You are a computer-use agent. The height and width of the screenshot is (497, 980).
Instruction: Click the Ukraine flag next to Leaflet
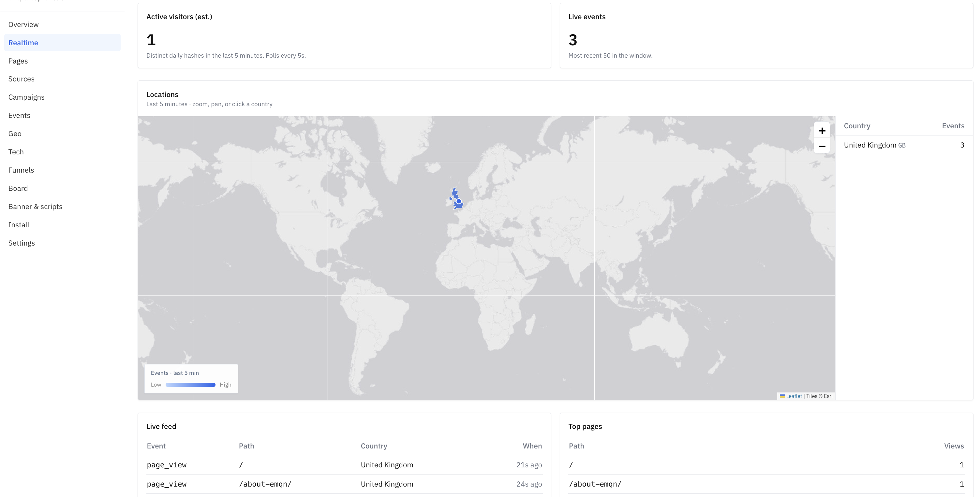coord(782,396)
